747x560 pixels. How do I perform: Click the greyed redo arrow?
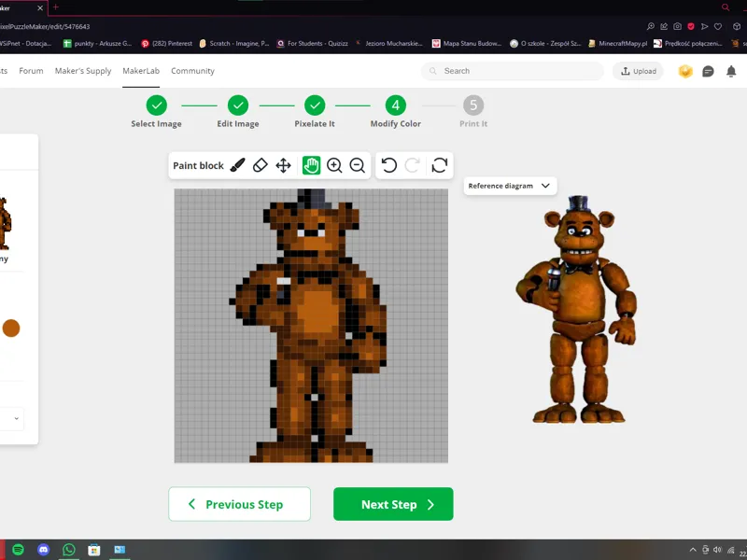[412, 165]
